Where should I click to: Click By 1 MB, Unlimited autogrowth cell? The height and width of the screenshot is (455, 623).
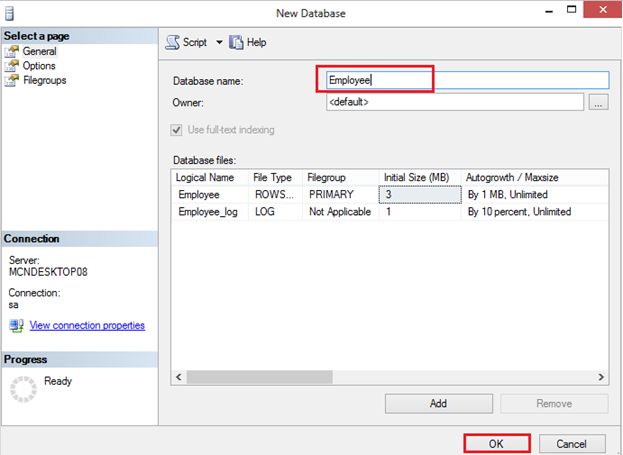pyautogui.click(x=535, y=195)
